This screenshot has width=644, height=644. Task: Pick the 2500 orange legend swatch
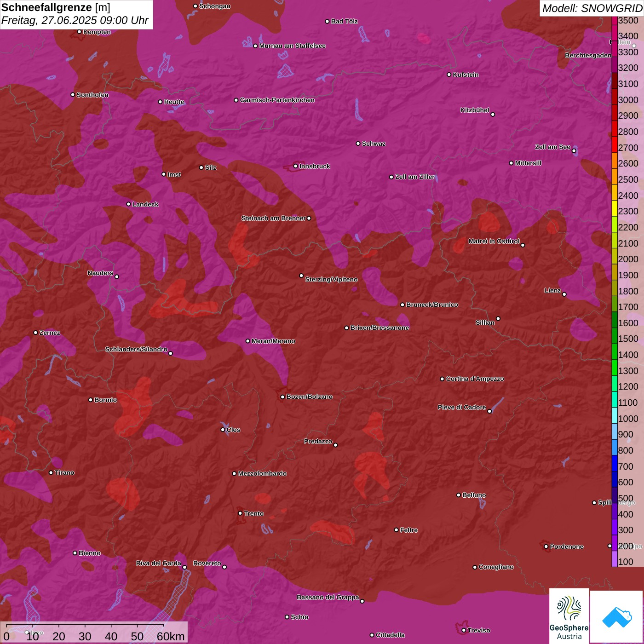coord(615,176)
